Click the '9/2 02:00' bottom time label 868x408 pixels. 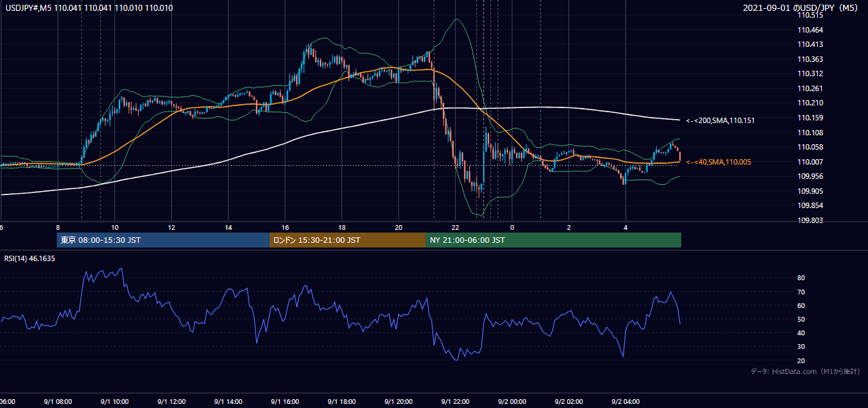[x=568, y=402]
